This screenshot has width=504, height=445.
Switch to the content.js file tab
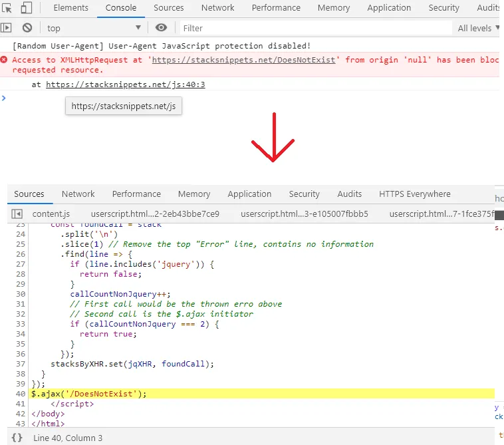tap(51, 214)
